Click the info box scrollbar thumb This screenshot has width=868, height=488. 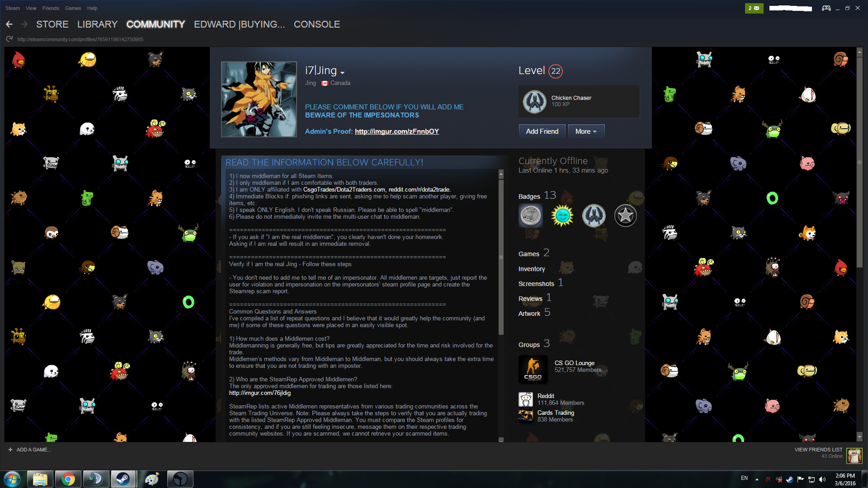pyautogui.click(x=501, y=258)
